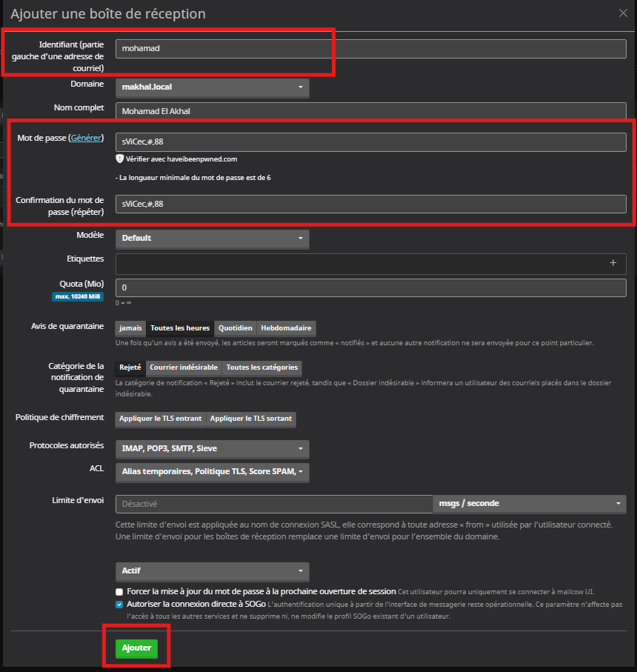Focus the Confirmation du mot de passe field
This screenshot has width=637, height=672.
point(370,204)
